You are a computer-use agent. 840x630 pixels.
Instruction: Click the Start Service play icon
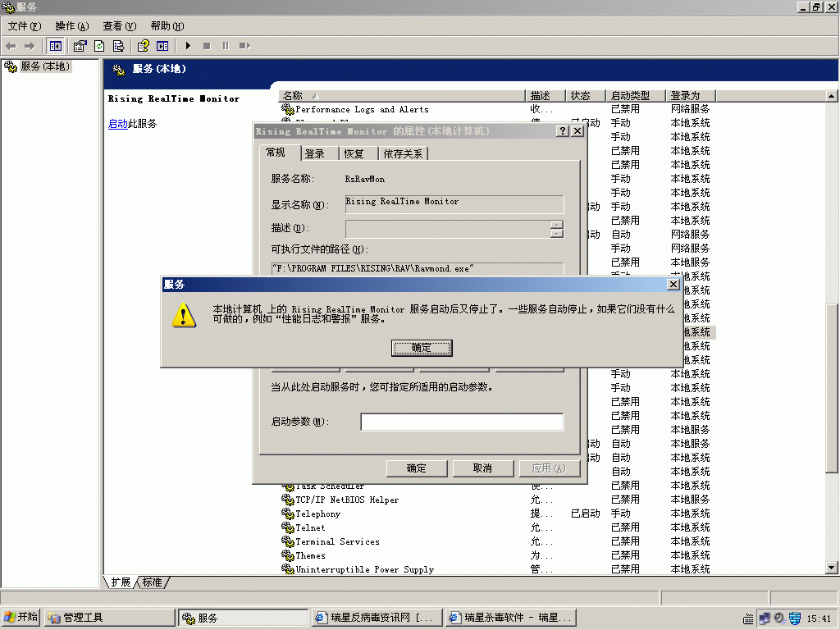pos(188,46)
